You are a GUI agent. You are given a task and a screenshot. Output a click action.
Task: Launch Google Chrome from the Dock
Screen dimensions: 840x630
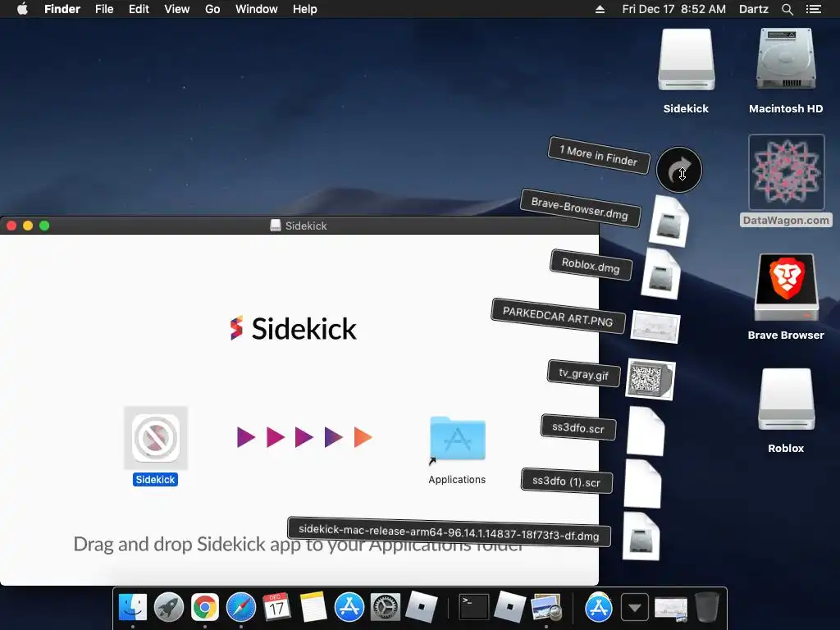click(x=205, y=607)
